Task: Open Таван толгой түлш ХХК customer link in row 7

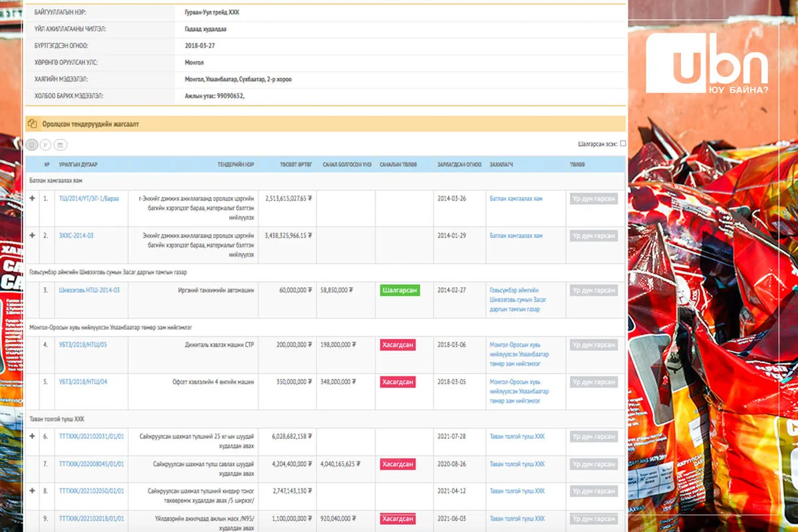Action: point(517,464)
